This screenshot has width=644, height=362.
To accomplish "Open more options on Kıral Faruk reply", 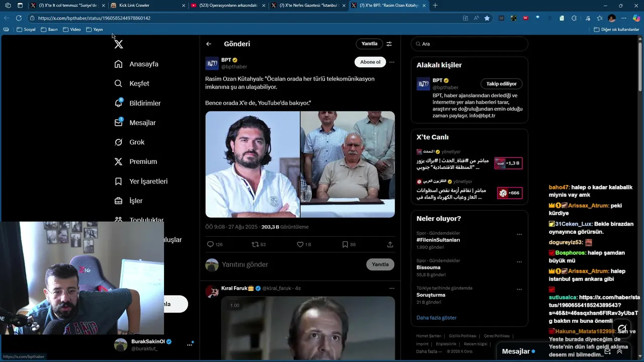I will coord(392,288).
